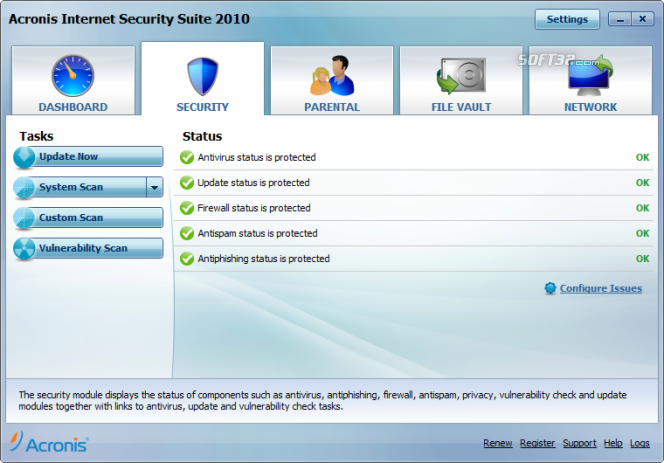This screenshot has height=463, width=664.
Task: Click OK value in Antivirus row
Action: (x=642, y=158)
